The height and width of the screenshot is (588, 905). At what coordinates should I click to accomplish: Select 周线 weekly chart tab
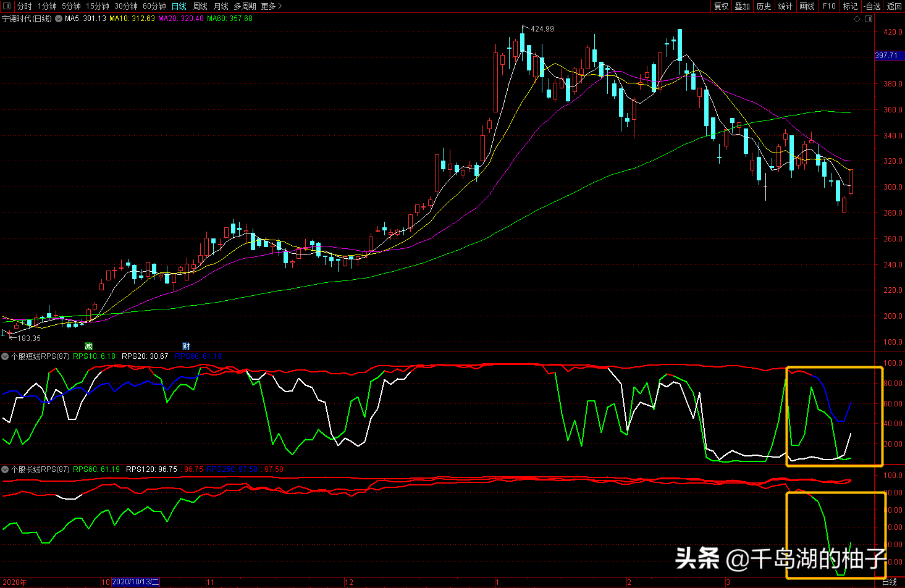pyautogui.click(x=200, y=6)
